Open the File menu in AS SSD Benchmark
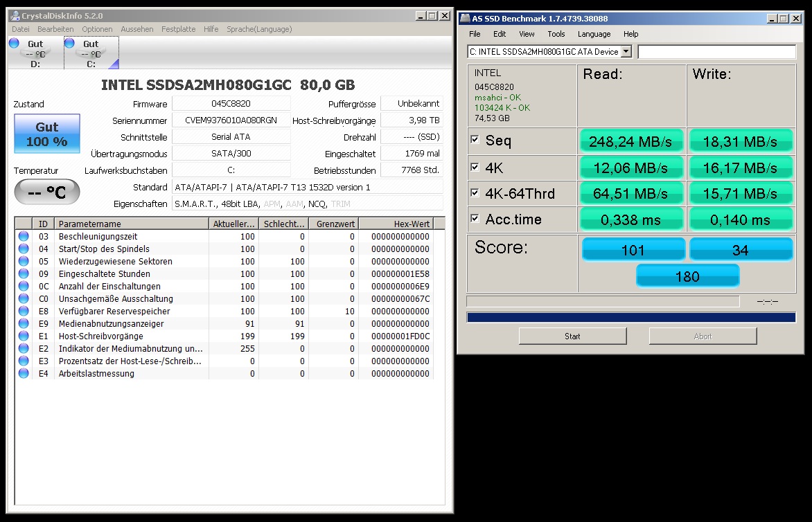The image size is (812, 522). tap(475, 34)
